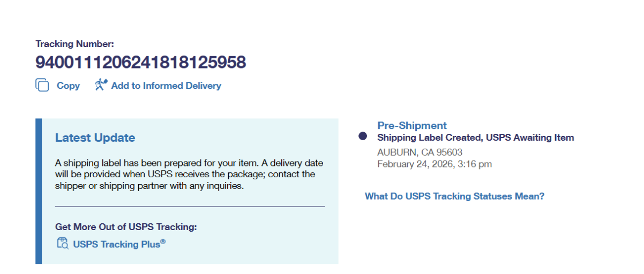
Task: Click the Copy text link
Action: coord(68,86)
